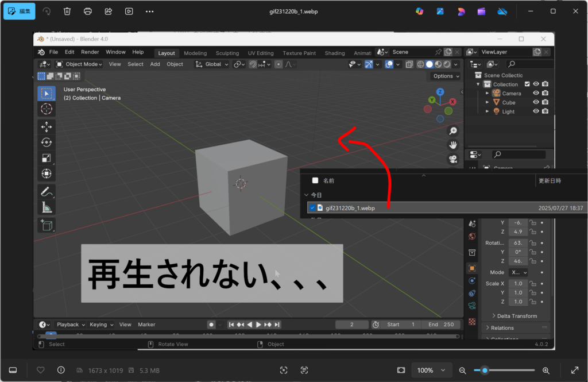588x382 pixels.
Task: Open the Render menu in Blender
Action: 90,52
